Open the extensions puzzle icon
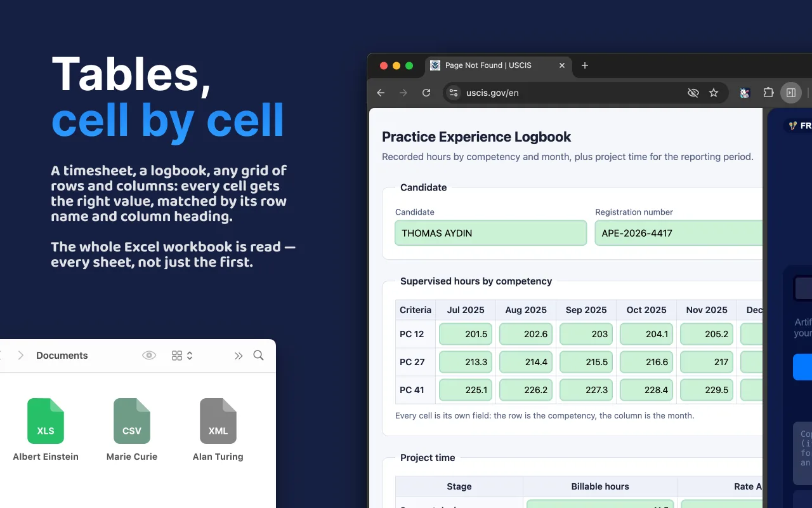The height and width of the screenshot is (508, 812). [x=768, y=93]
